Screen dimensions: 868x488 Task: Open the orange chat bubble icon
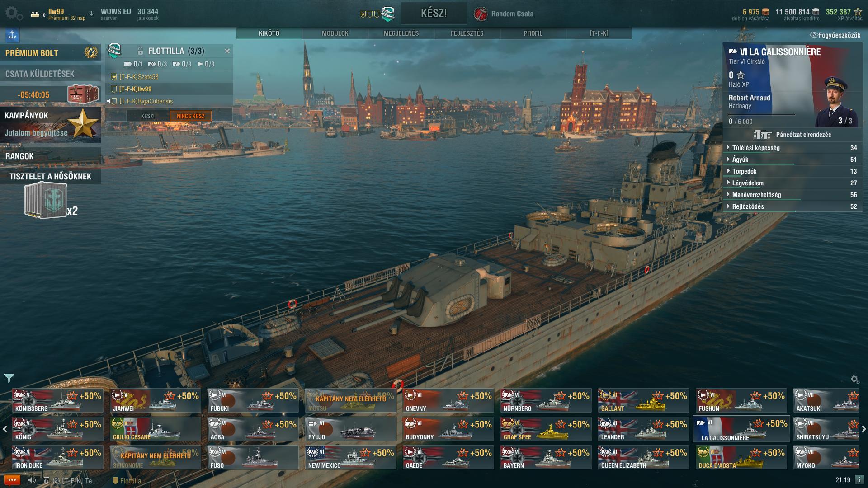tap(12, 480)
